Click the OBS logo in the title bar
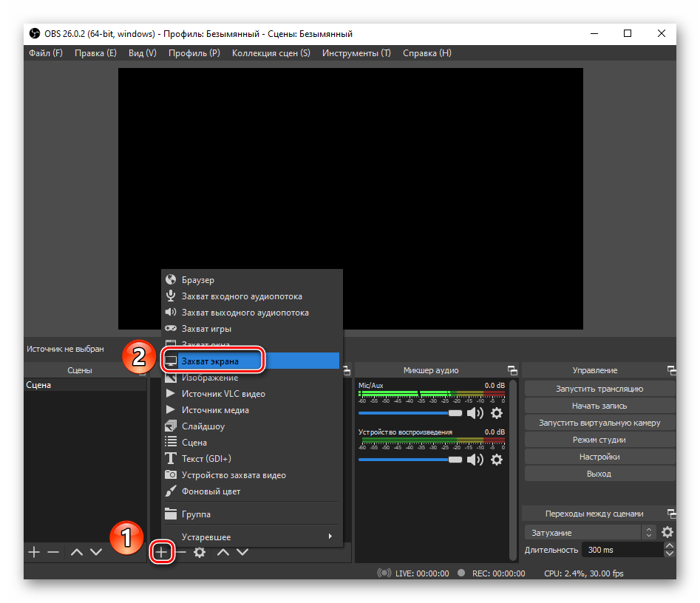700x603 pixels. [35, 33]
